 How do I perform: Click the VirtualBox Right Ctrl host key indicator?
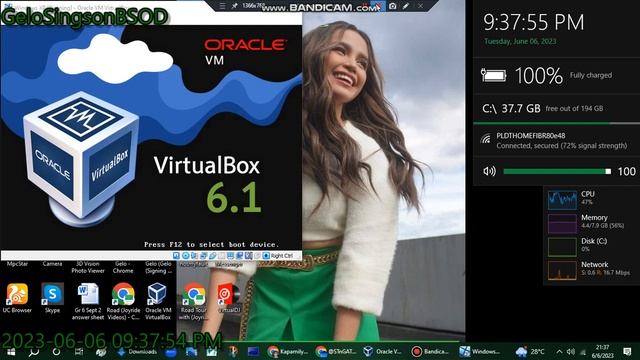(x=278, y=256)
